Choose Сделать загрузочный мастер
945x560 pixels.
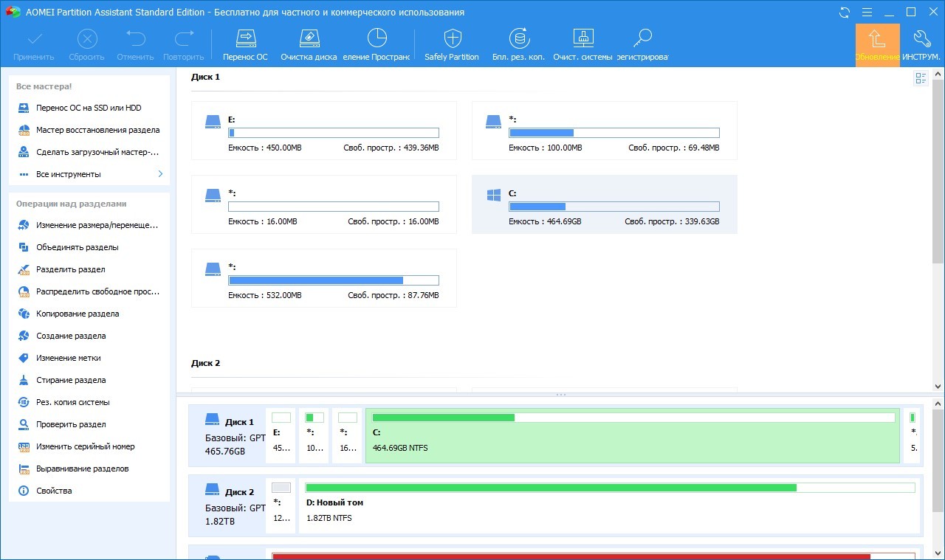[89, 152]
